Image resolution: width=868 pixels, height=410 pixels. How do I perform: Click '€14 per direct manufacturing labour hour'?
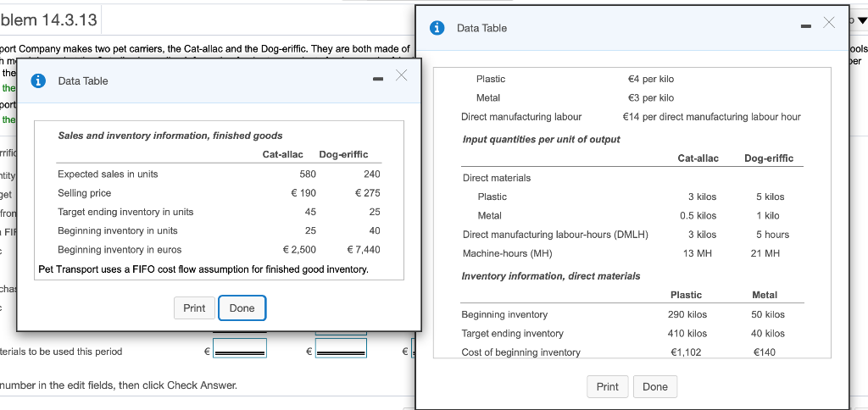(x=711, y=117)
